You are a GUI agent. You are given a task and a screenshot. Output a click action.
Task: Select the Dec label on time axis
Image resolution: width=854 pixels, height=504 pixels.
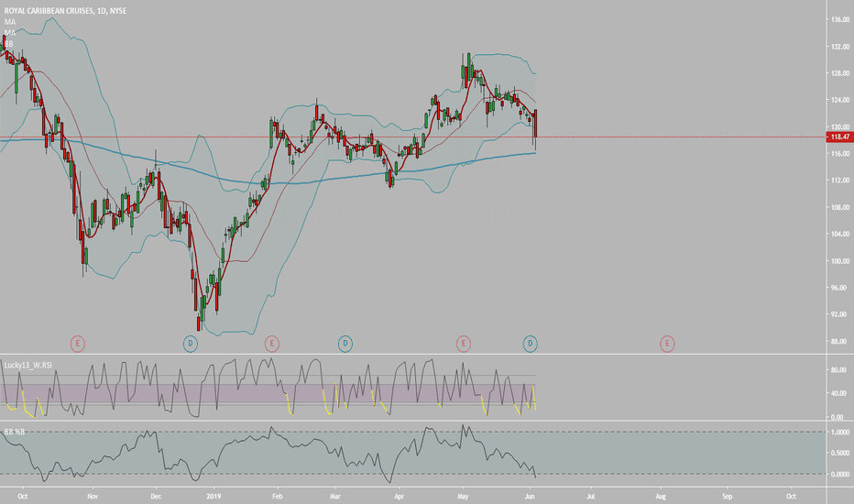156,497
